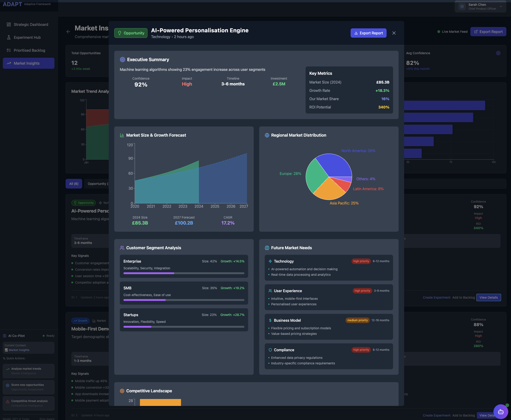Click the bar chart icon in Market Size header
511x420 pixels.
click(x=122, y=135)
